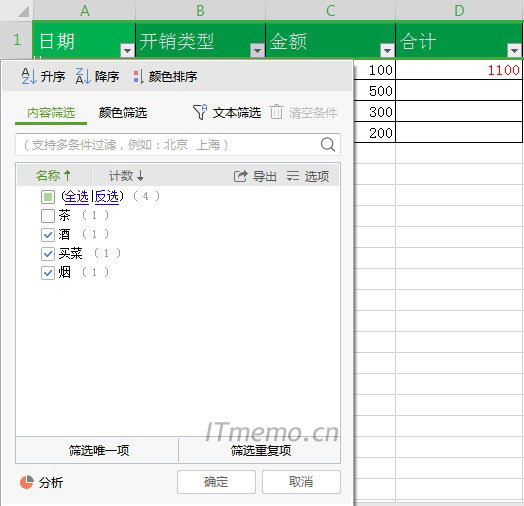
Task: Select column B header
Action: click(200, 10)
